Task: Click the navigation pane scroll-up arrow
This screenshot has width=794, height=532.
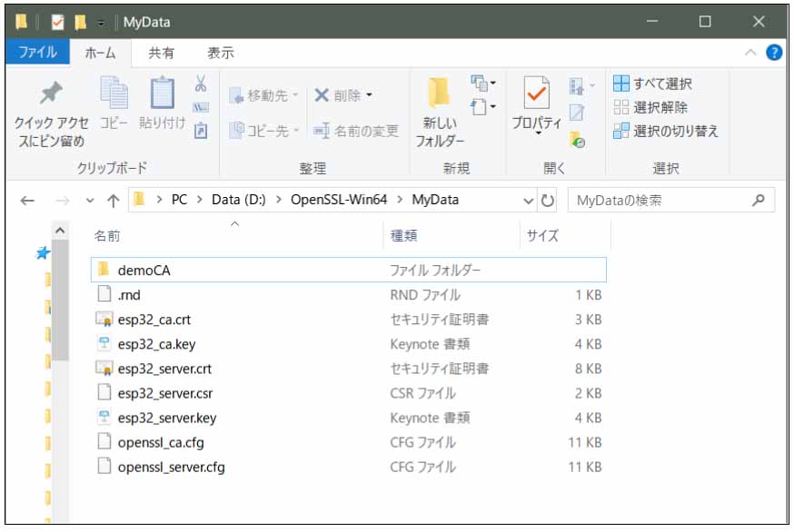Action: 60,231
